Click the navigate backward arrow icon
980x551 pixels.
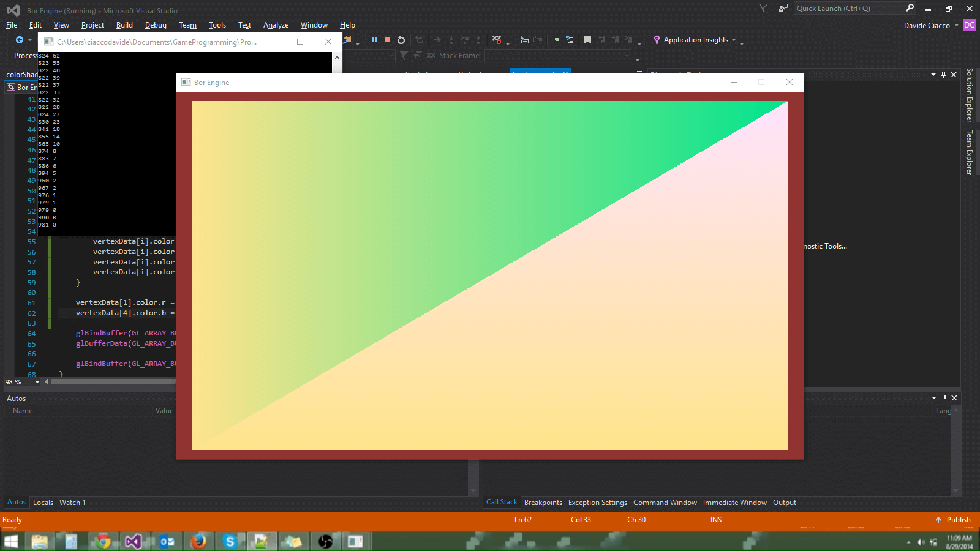20,40
